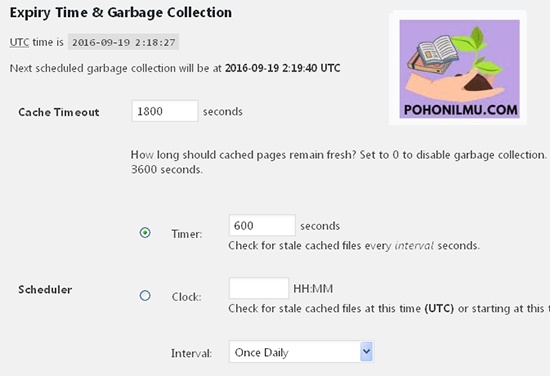
Task: Select the Clock scheduler radio button
Action: coord(145,296)
